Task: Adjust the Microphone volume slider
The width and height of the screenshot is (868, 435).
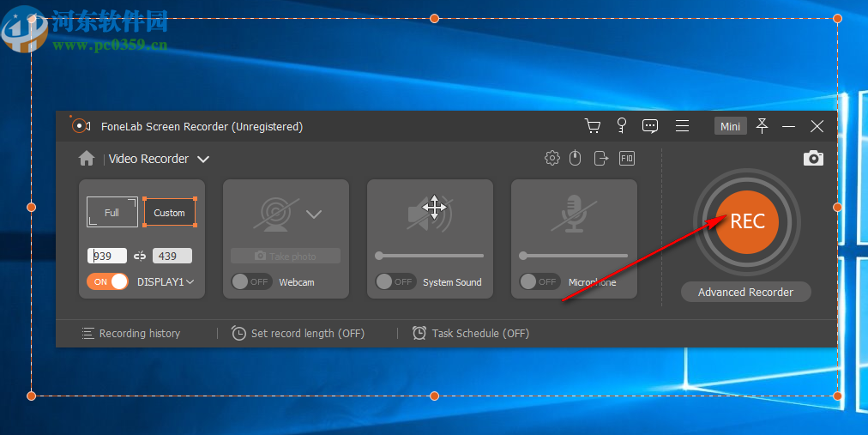Action: click(x=574, y=256)
